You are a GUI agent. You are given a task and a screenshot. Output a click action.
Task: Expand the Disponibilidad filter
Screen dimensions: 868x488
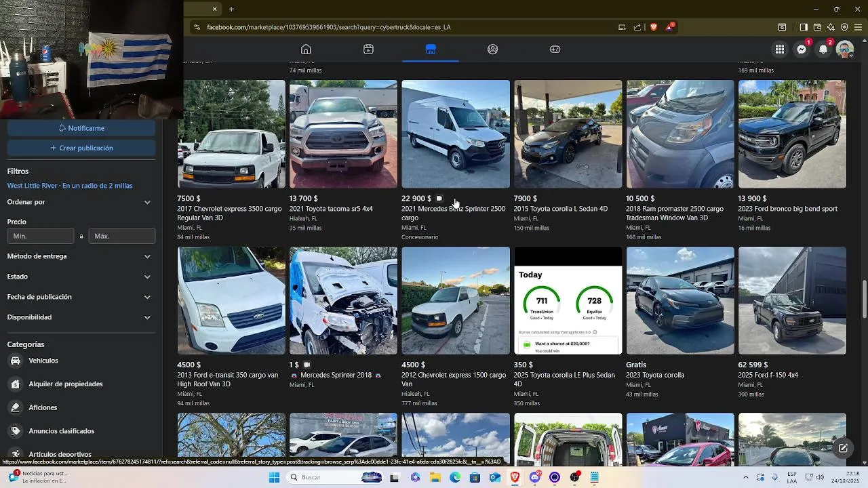pos(80,317)
